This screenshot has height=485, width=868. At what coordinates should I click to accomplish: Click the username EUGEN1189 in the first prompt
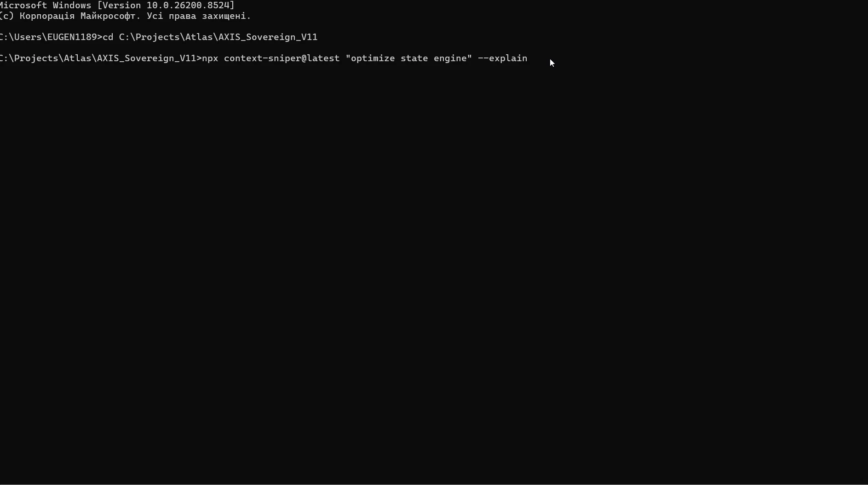tap(72, 37)
